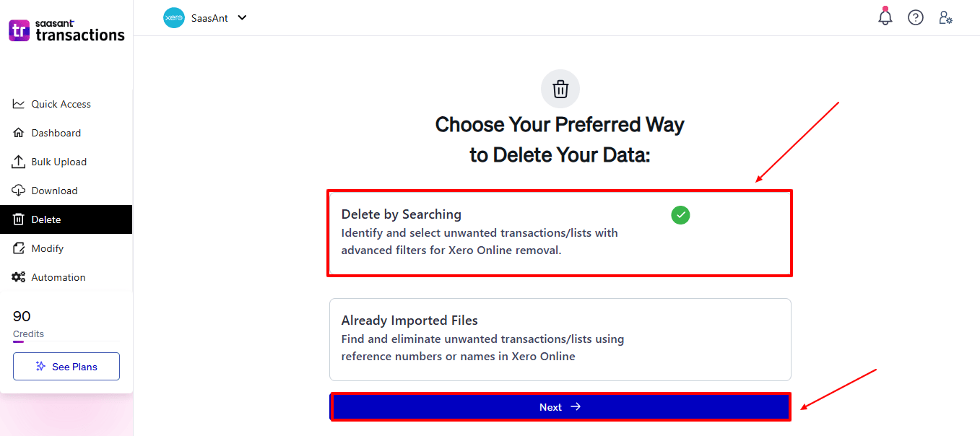This screenshot has height=436, width=980.
Task: Open the Quick Access panel
Action: (61, 103)
